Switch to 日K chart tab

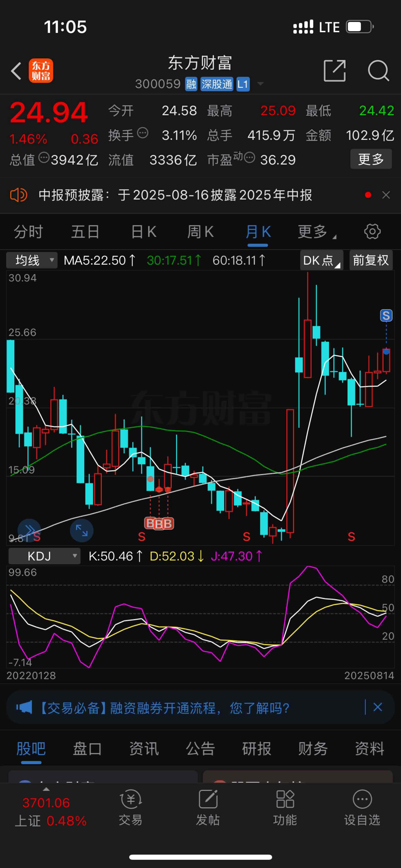pos(143,232)
